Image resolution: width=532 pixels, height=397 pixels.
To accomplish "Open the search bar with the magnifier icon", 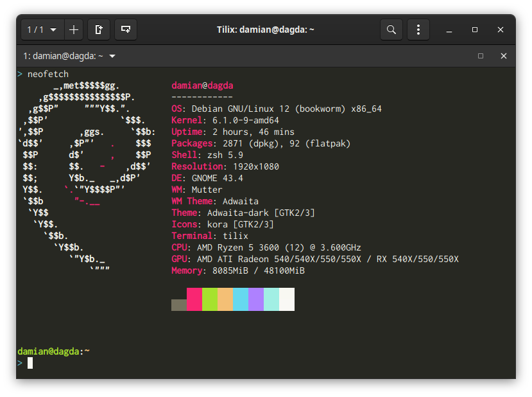I will [391, 29].
